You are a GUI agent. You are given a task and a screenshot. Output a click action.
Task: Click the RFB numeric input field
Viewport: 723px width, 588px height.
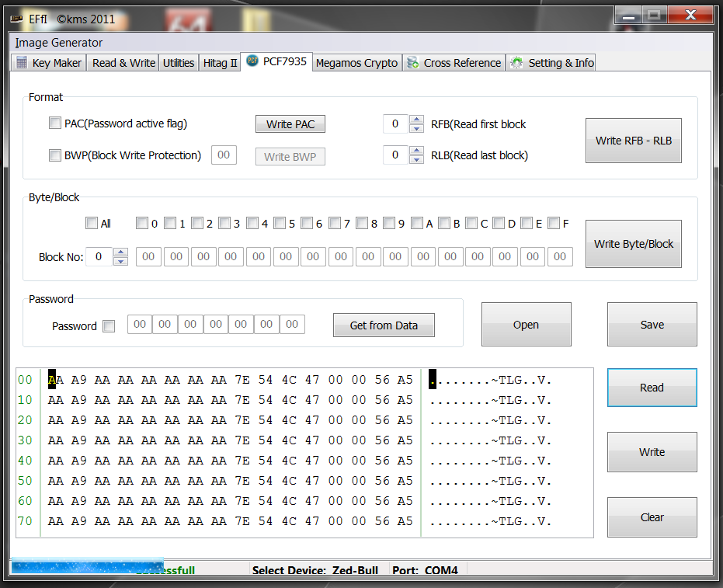(395, 124)
